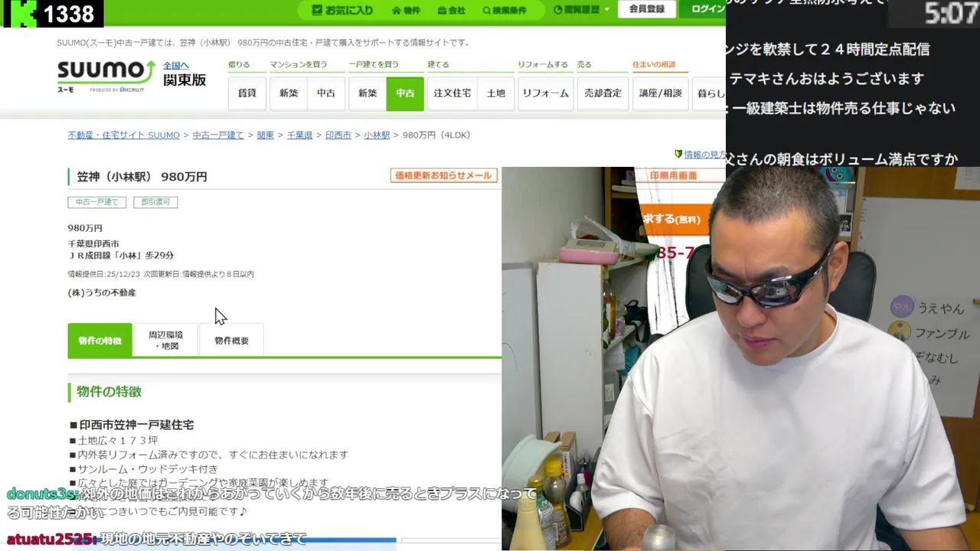
Task: Select 新築 under マンションを買う
Action: coord(289,93)
